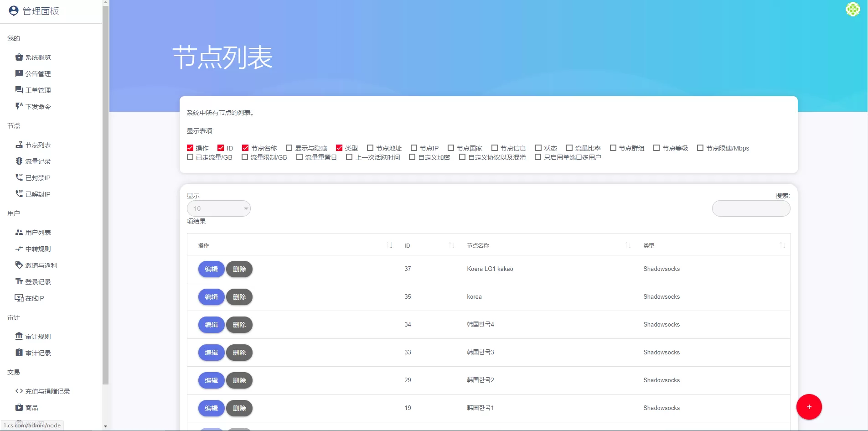This screenshot has width=868, height=431.
Task: Click the 搜索 search input field
Action: coord(751,208)
